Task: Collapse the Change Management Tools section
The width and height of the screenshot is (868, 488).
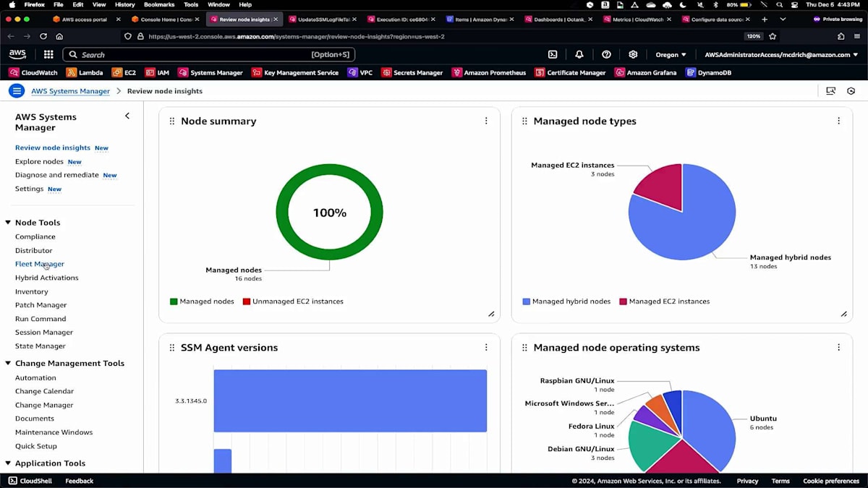Action: click(x=8, y=364)
